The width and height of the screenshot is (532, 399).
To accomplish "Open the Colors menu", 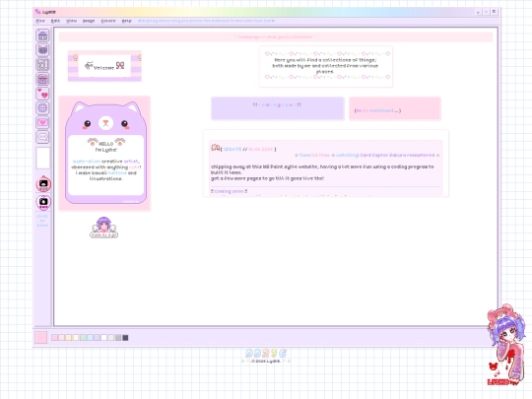I will point(108,21).
